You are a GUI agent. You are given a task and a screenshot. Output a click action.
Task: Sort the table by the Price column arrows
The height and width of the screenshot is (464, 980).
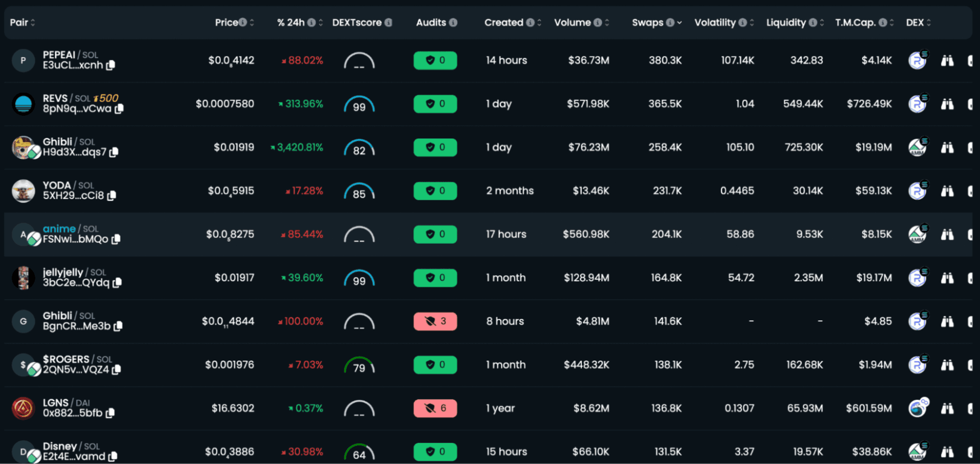click(x=251, y=22)
